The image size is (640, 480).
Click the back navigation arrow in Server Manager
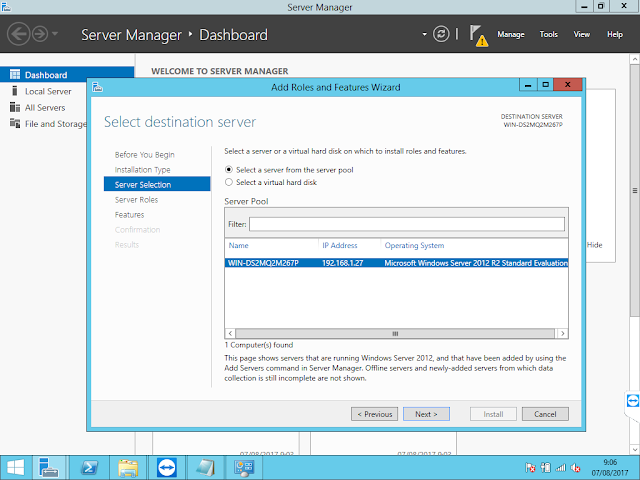click(18, 33)
